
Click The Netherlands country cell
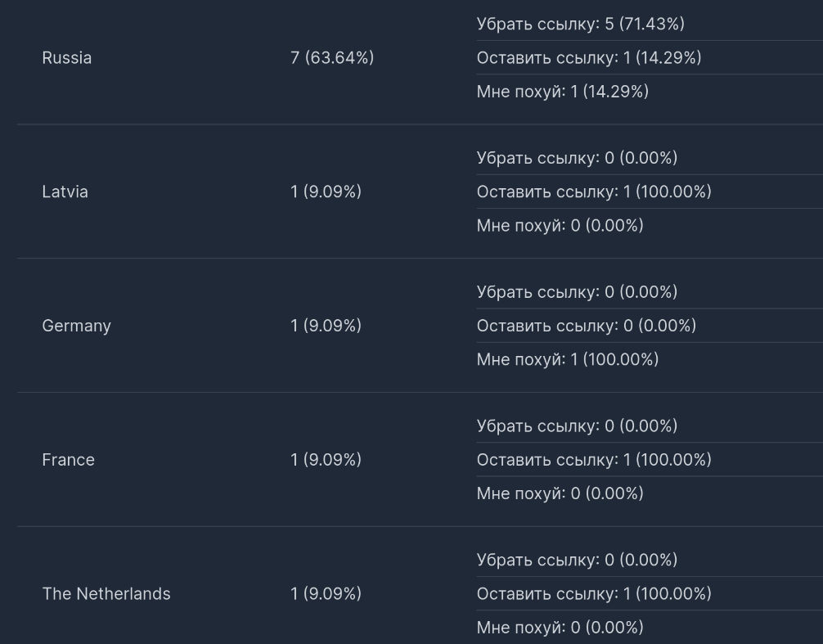[x=106, y=594]
